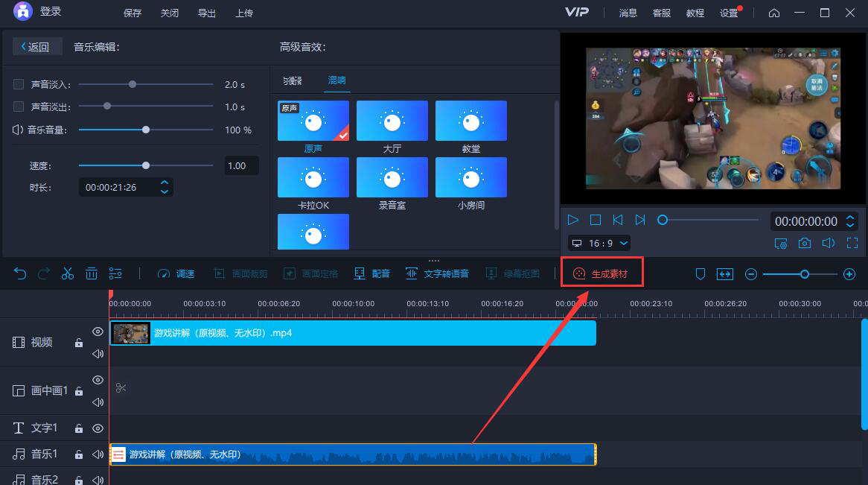Click the fade-out duration slider handle
This screenshot has height=485, width=868.
click(x=107, y=106)
